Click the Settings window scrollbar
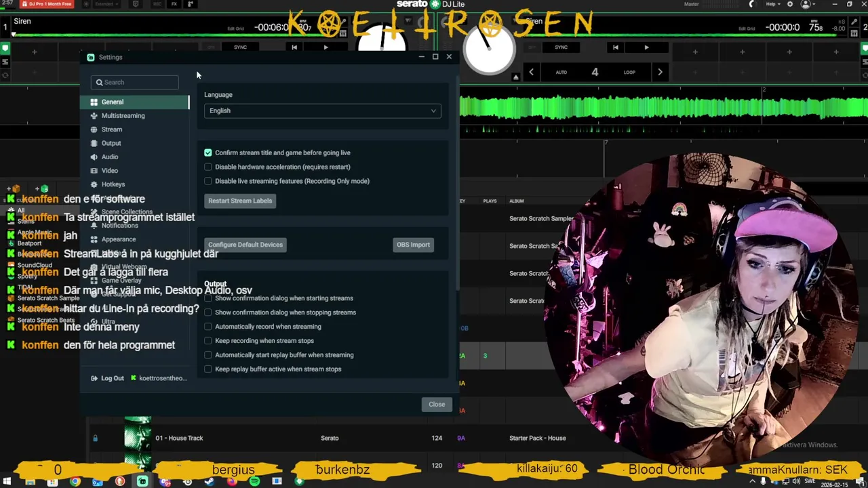Image resolution: width=868 pixels, height=488 pixels. [456, 183]
